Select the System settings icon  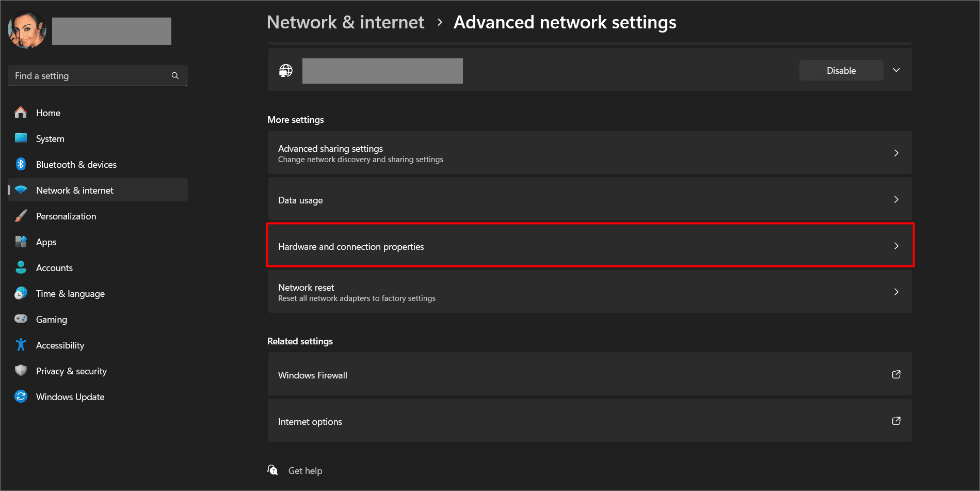(x=21, y=138)
